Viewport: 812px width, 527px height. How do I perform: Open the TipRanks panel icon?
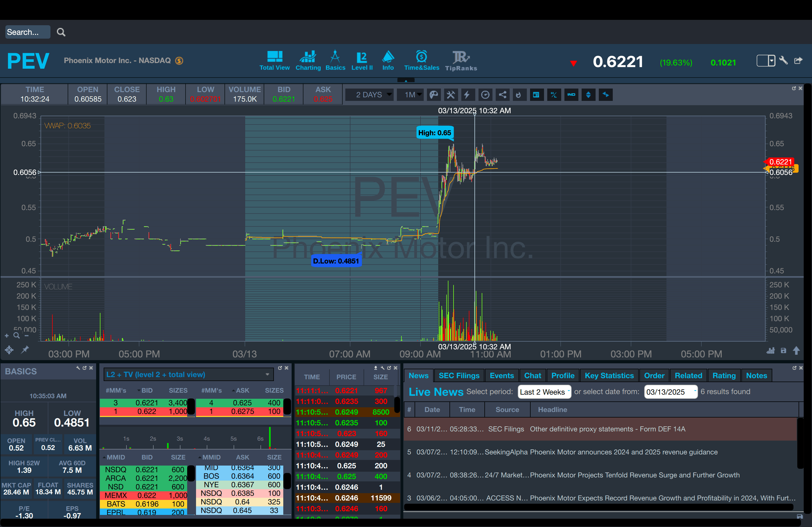(x=461, y=61)
